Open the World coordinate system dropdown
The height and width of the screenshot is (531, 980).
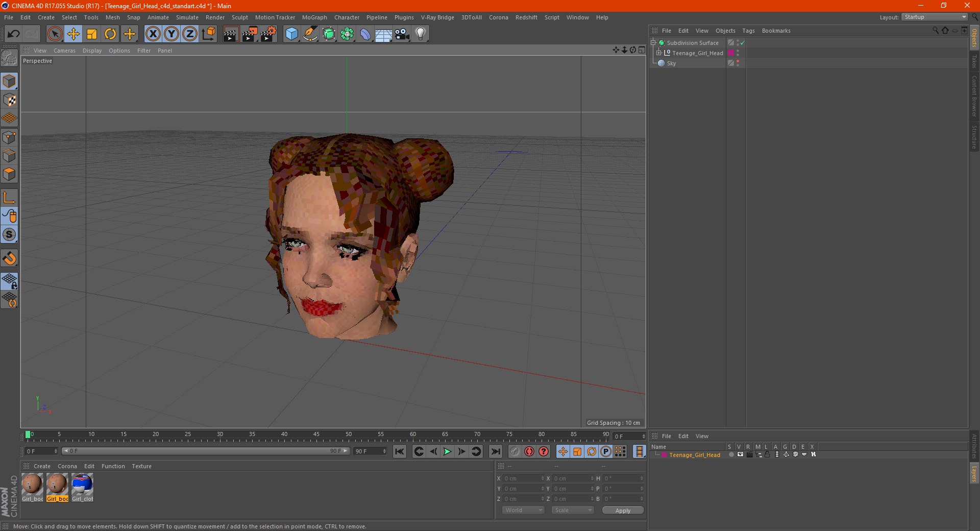coord(523,510)
